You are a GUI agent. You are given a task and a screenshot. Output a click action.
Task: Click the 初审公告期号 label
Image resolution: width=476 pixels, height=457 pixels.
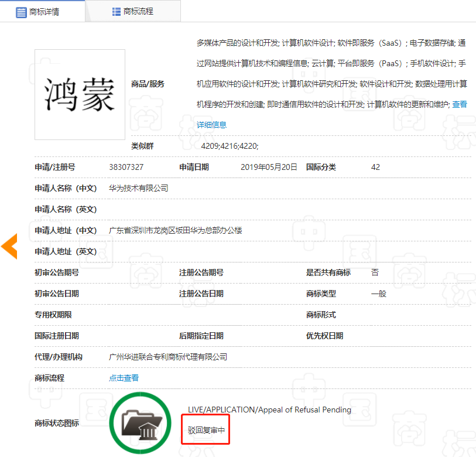[x=57, y=272]
